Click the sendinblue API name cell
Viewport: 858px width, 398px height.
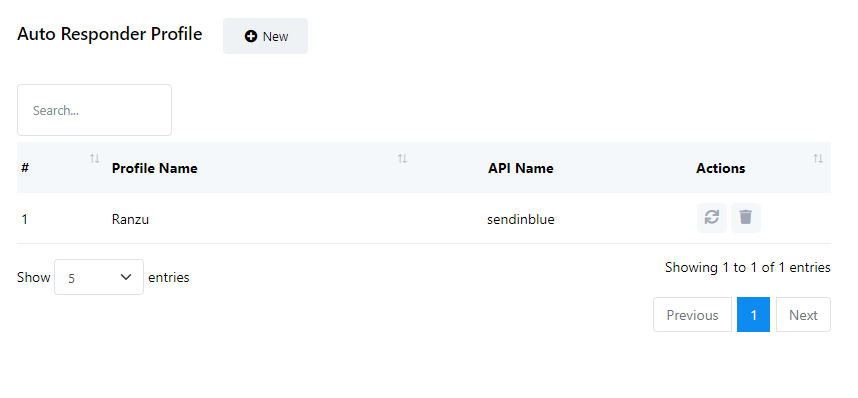(x=520, y=220)
